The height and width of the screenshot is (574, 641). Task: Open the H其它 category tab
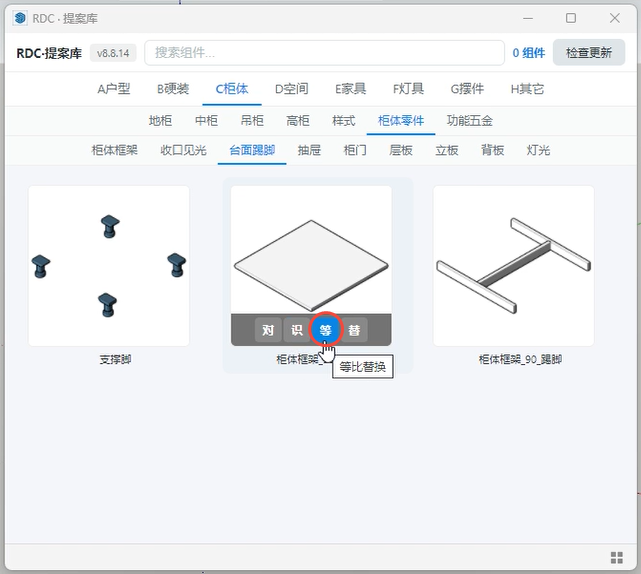(527, 89)
